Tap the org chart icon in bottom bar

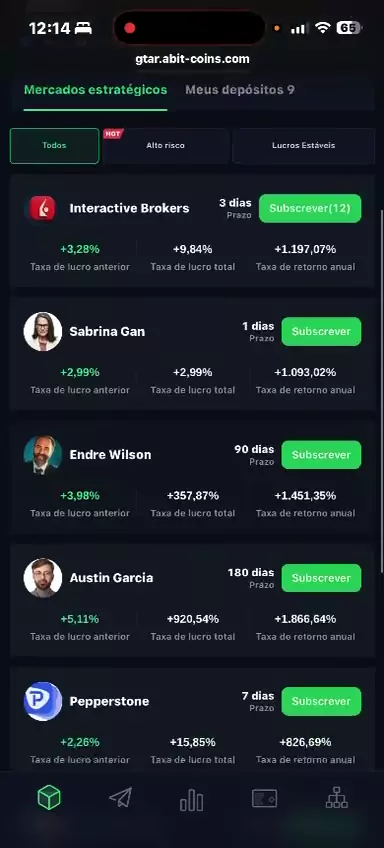pos(336,798)
